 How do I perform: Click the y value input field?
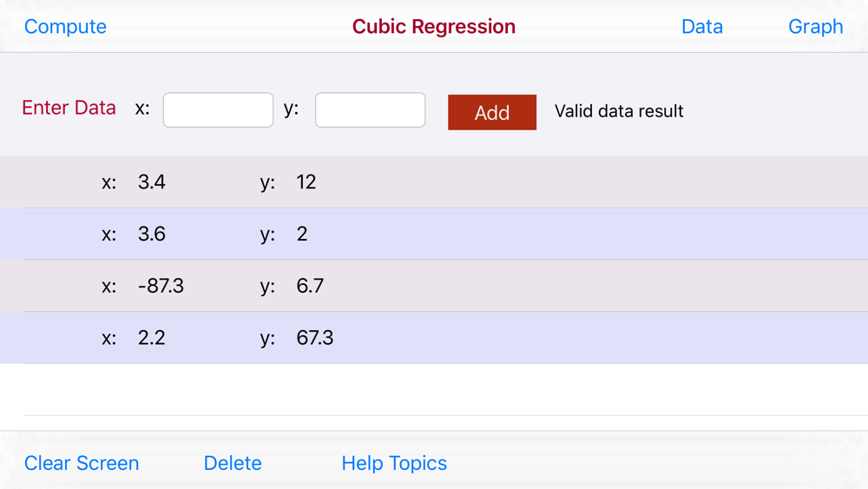371,110
